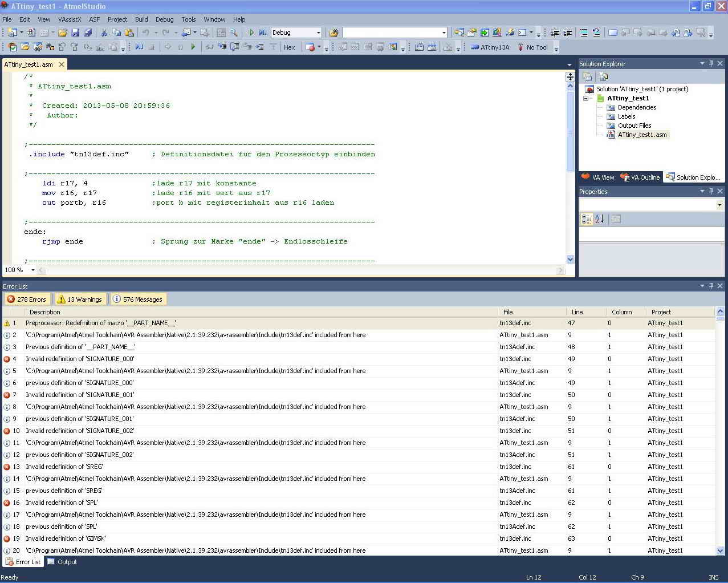Click the Increase Indent icon
Screen dimensions: 728x583
[568, 33]
